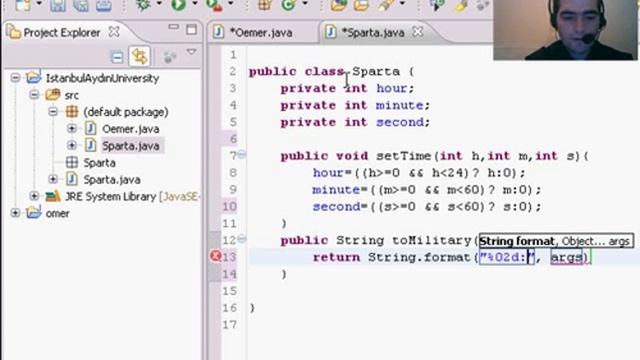Viewport: 640px width, 360px height.
Task: Collapse the toMilitary method fold marker
Action: (x=242, y=239)
